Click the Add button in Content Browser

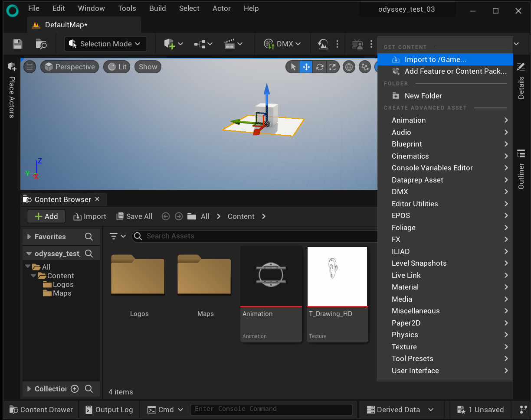pos(46,216)
